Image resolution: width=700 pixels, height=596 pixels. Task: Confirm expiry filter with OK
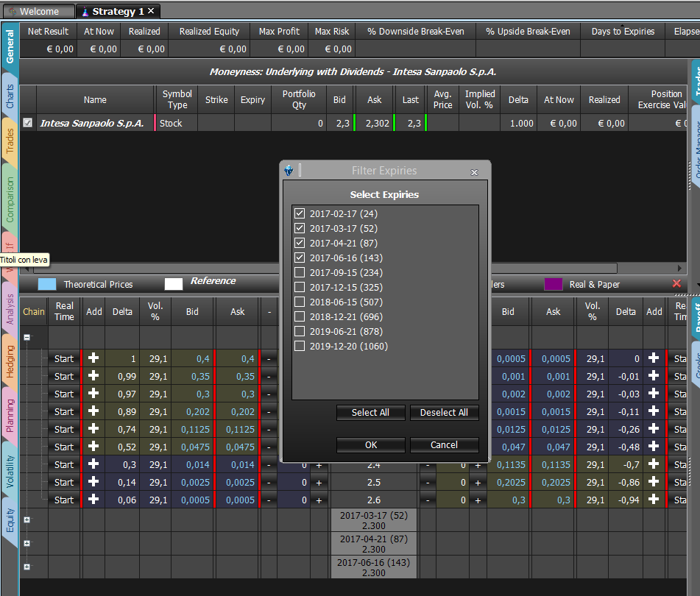pyautogui.click(x=370, y=444)
